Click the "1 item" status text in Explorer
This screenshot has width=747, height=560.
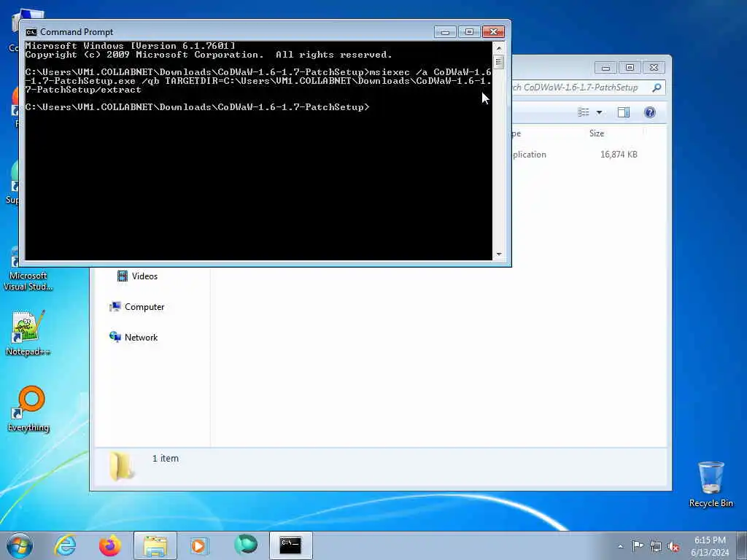point(166,458)
